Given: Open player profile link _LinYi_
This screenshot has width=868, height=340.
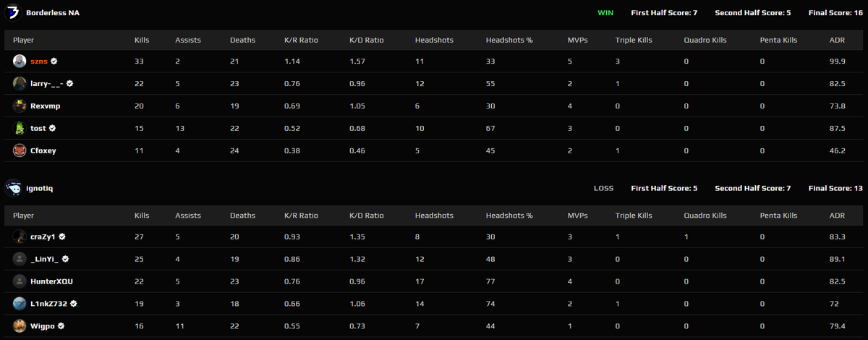Looking at the screenshot, I should coord(45,259).
